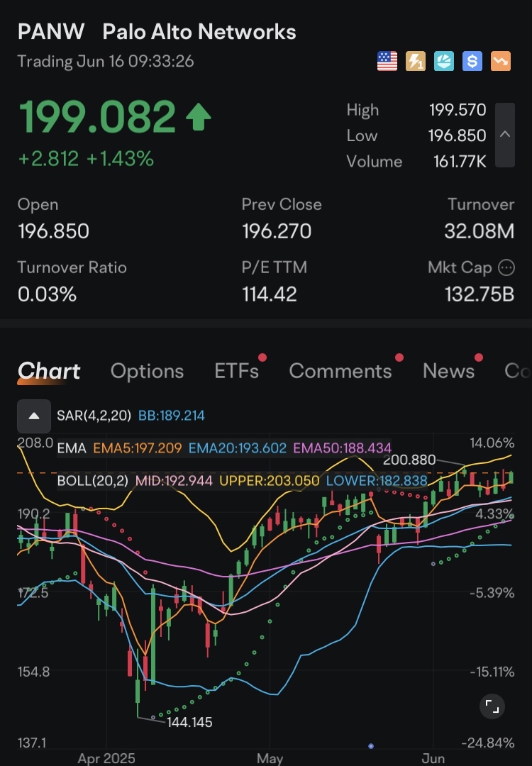This screenshot has height=766, width=532.
Task: Tap the 200.880 high price label on chart
Action: click(x=409, y=460)
